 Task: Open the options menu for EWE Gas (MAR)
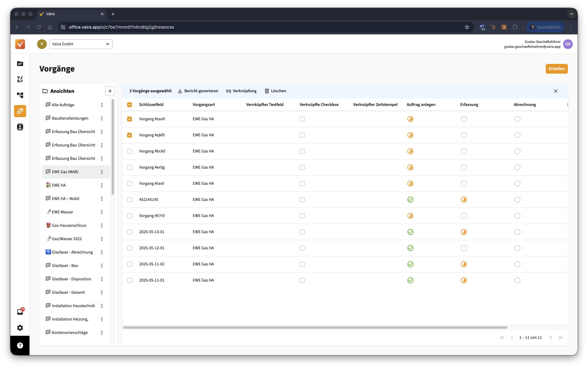[x=102, y=172]
